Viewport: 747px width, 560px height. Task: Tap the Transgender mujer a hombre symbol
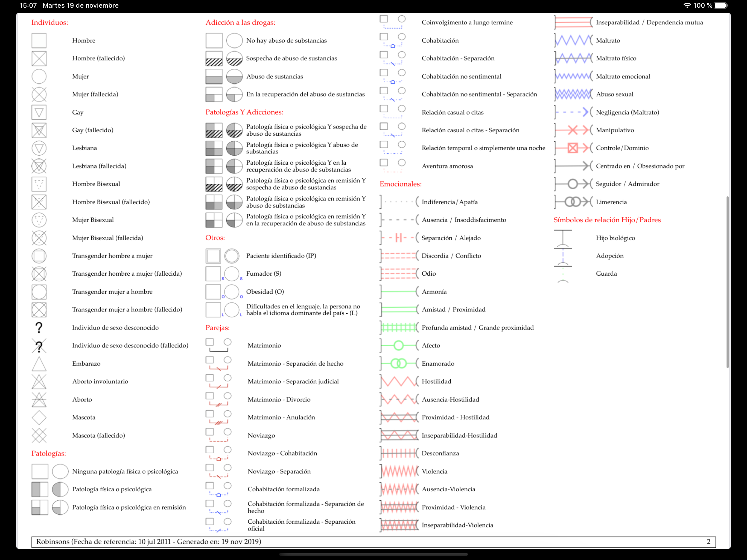pos(39,292)
